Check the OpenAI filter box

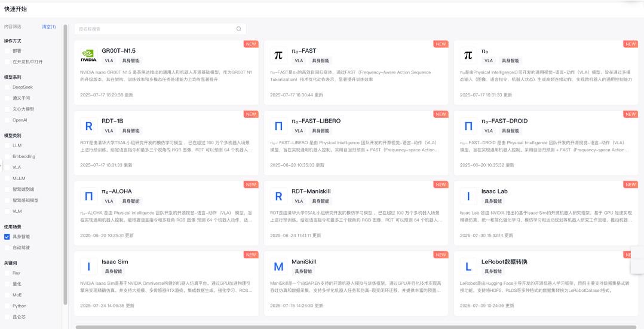pyautogui.click(x=7, y=120)
